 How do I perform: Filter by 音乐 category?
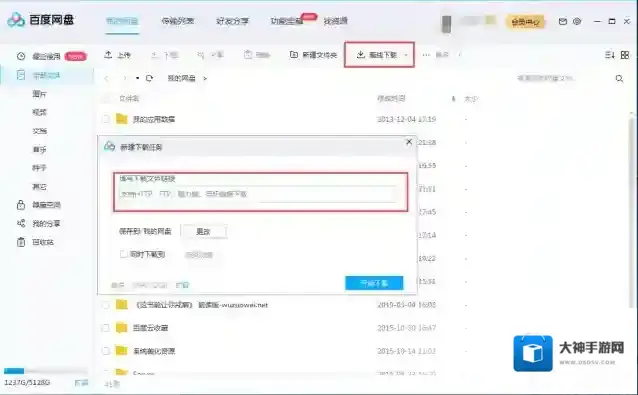[39, 149]
